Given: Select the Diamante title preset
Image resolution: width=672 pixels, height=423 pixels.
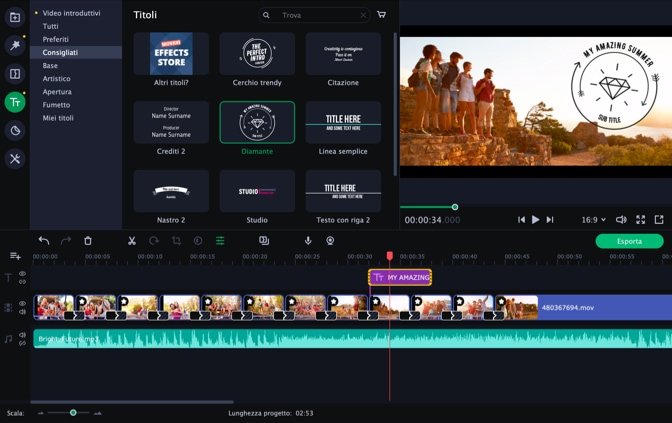Looking at the screenshot, I should [x=257, y=122].
